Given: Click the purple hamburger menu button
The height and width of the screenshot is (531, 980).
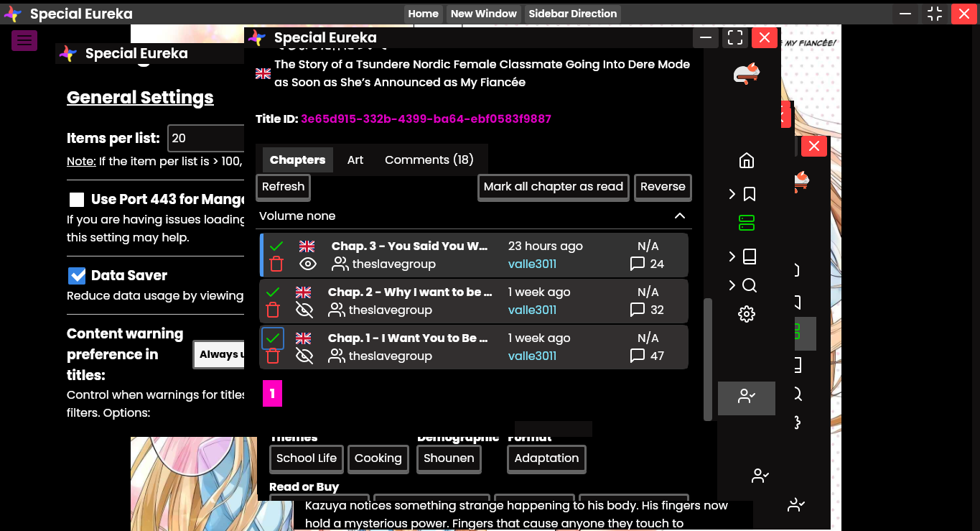Looking at the screenshot, I should pyautogui.click(x=24, y=40).
